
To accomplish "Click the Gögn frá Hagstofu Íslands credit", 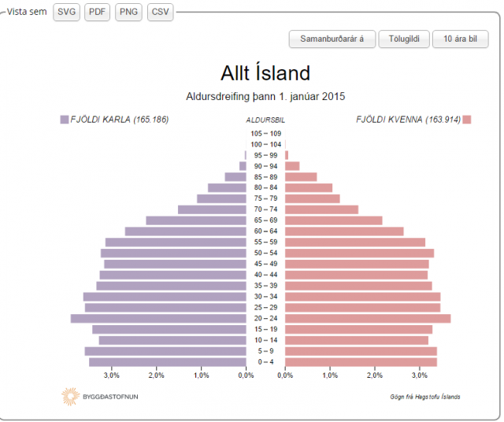I will point(425,397).
